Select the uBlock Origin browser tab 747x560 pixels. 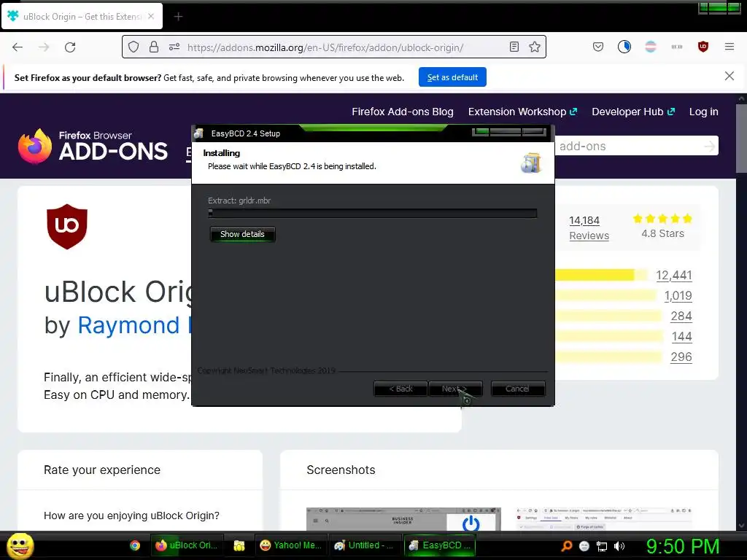pyautogui.click(x=82, y=16)
